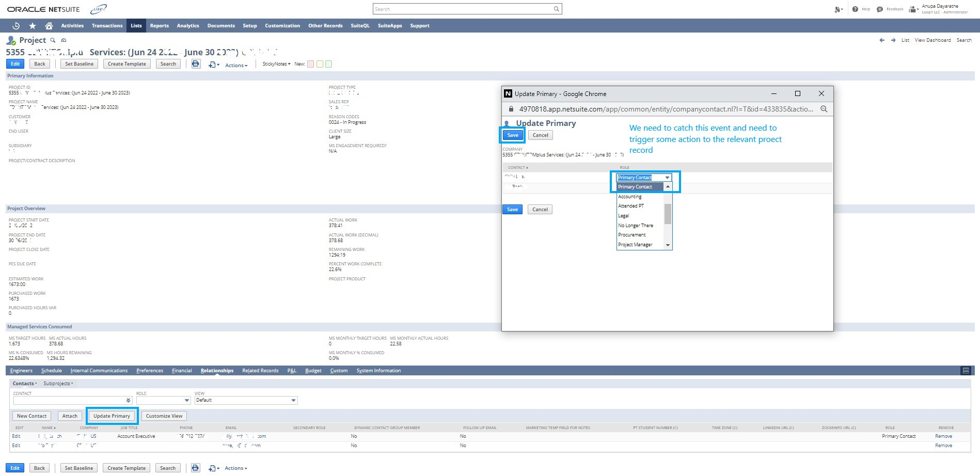Navigate to next record with right arrow
980x475 pixels.
(x=893, y=40)
